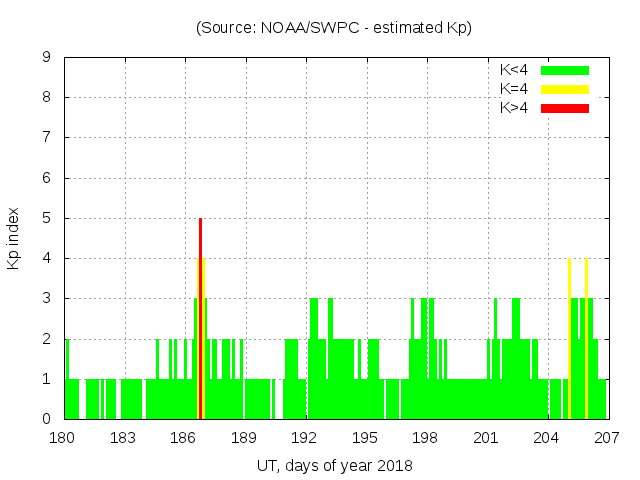Click the y-axis tick label 5
The image size is (640, 480).
(47, 218)
